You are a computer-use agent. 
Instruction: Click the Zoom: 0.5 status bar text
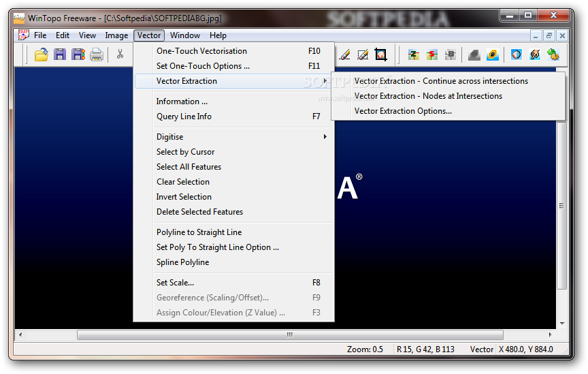(x=365, y=349)
